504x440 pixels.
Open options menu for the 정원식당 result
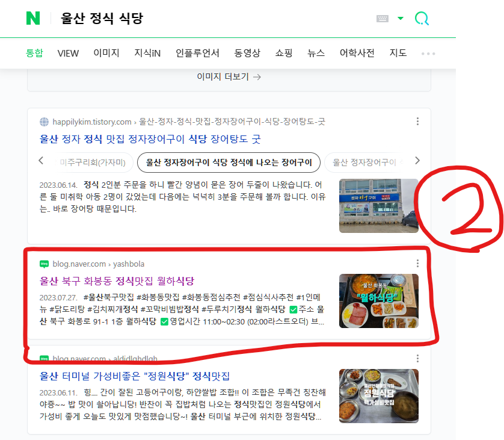click(417, 358)
